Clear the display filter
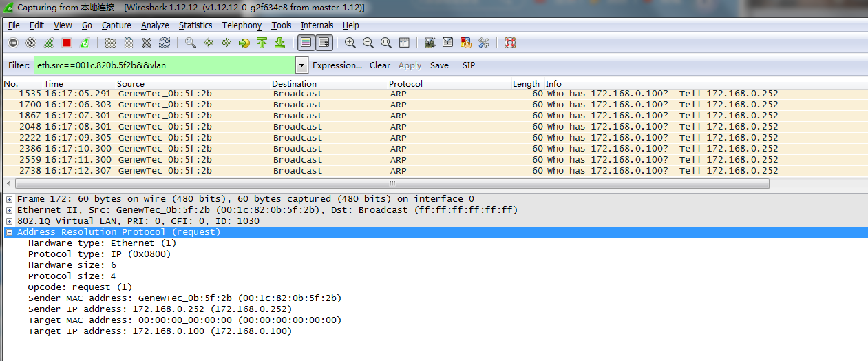Image resolution: width=868 pixels, height=361 pixels. coord(380,65)
